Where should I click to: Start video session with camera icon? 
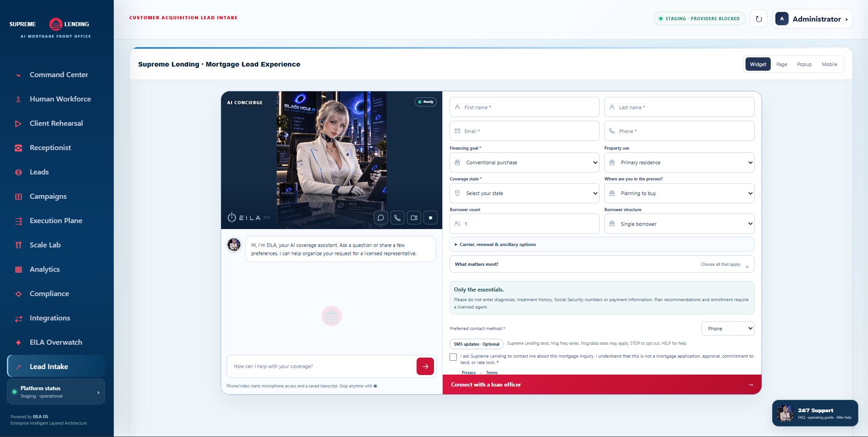[414, 218]
